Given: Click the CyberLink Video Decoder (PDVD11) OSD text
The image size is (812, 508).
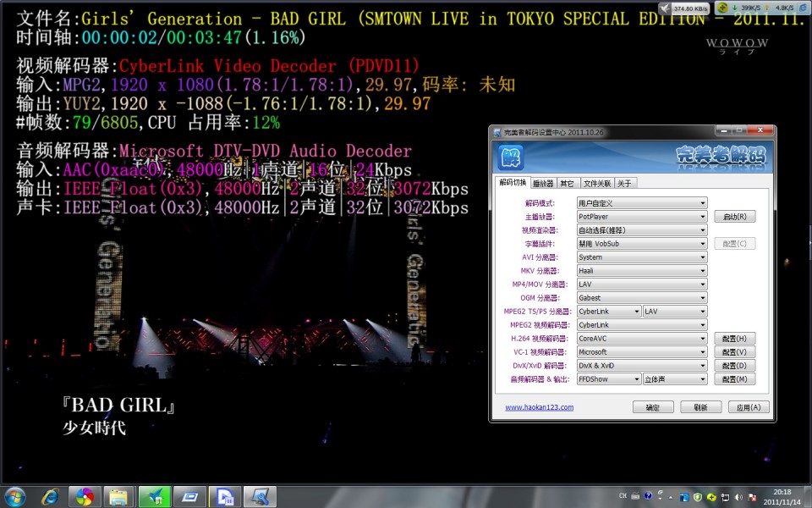Looking at the screenshot, I should [x=269, y=66].
